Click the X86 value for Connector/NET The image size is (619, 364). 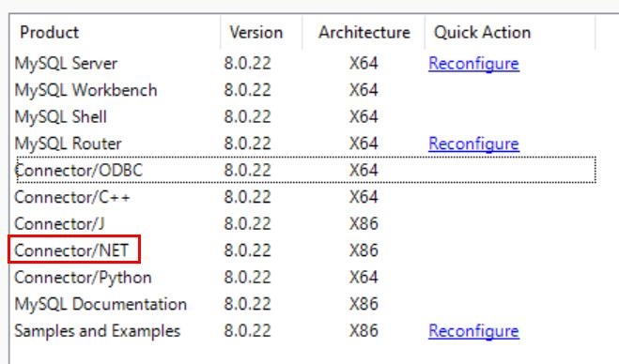364,250
